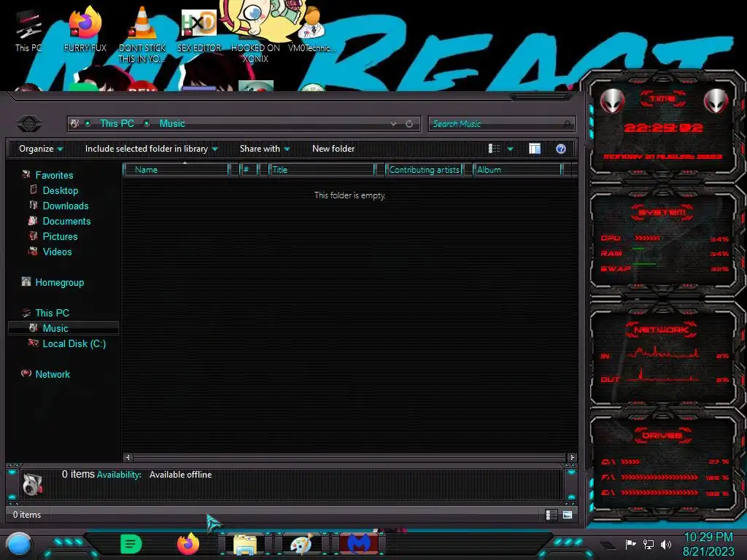
Task: Click the Start orb button
Action: tap(19, 544)
